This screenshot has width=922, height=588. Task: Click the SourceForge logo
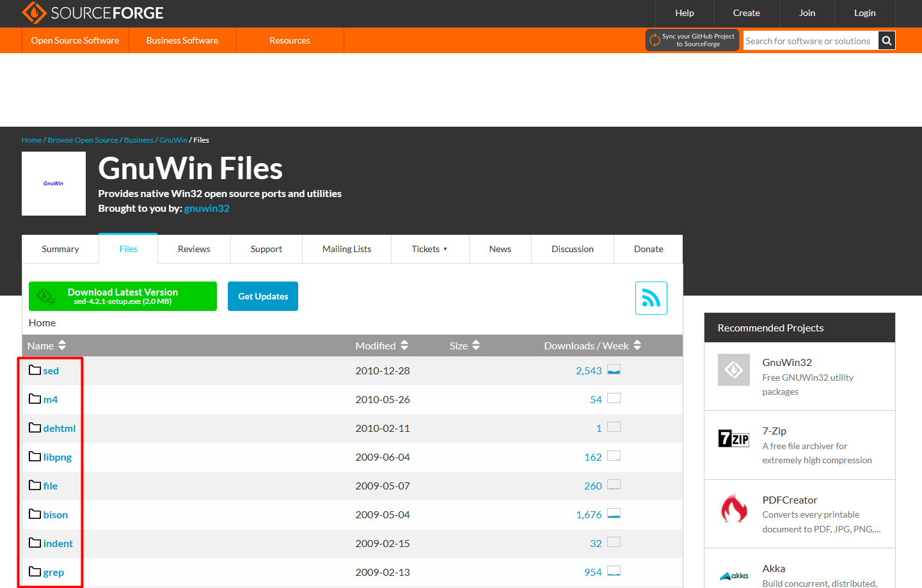click(x=93, y=13)
